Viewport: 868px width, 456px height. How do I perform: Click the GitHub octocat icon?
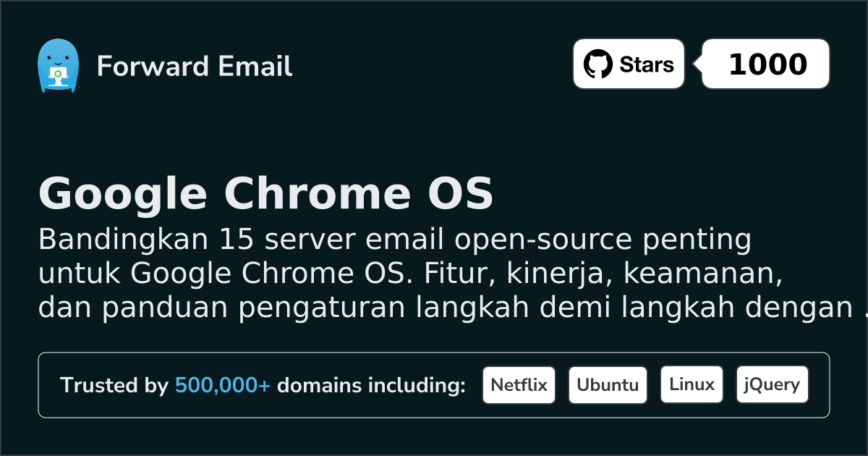click(597, 64)
